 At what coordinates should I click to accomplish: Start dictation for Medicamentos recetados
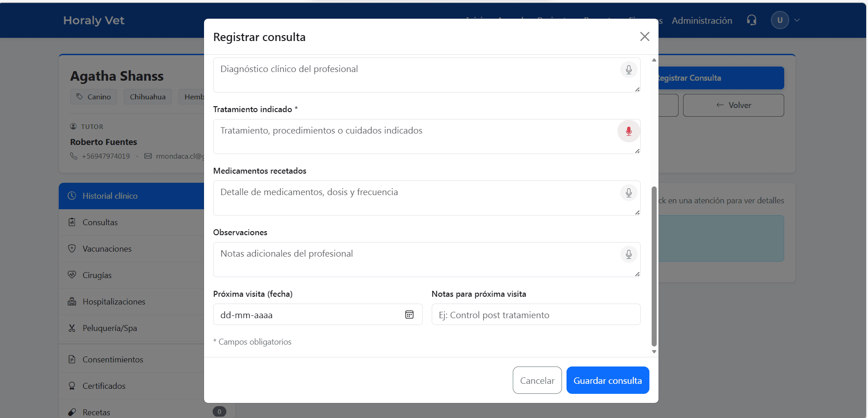(x=628, y=193)
